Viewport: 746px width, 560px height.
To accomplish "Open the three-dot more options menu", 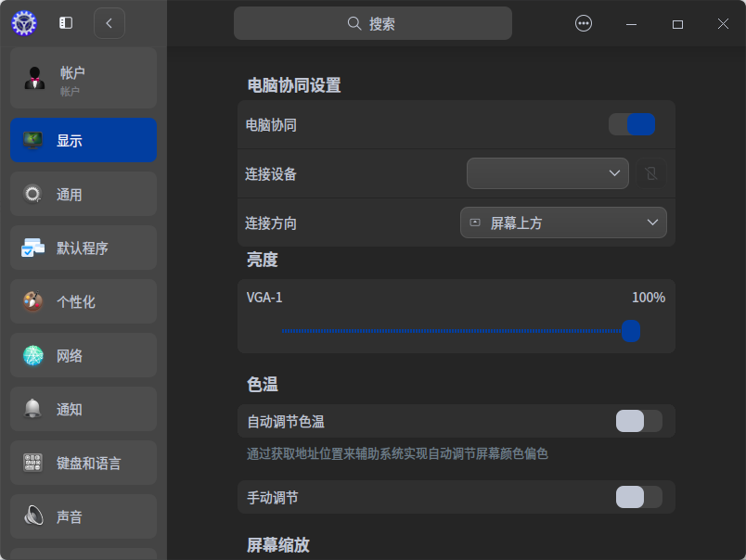I will pyautogui.click(x=584, y=23).
